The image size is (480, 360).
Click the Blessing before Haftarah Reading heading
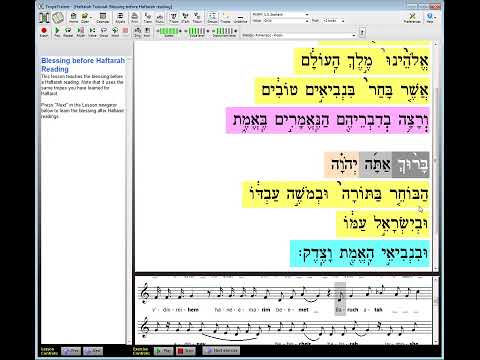click(x=83, y=65)
